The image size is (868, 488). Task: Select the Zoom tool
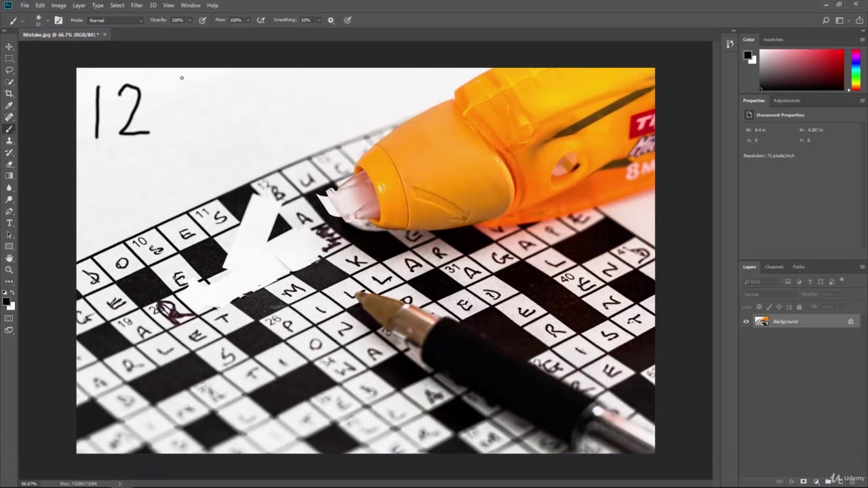(9, 270)
